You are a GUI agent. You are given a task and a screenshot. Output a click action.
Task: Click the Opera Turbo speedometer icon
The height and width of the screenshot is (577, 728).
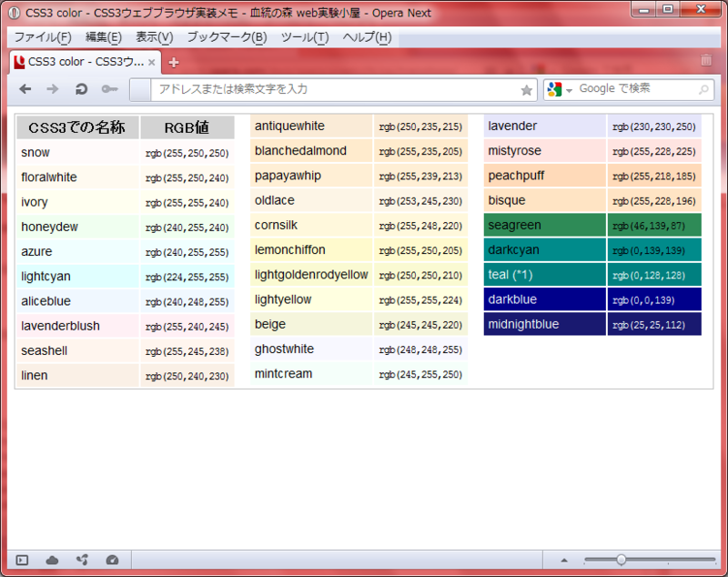click(113, 561)
